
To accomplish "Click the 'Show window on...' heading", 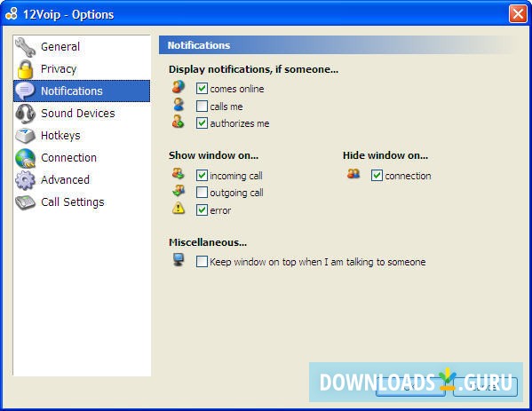I will pyautogui.click(x=213, y=155).
